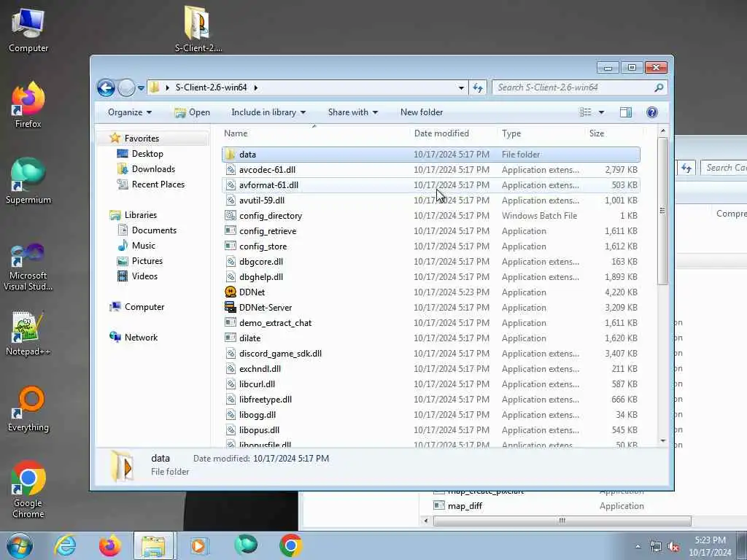Image resolution: width=747 pixels, height=560 pixels.
Task: Click the refresh button beside the address bar
Action: pyautogui.click(x=478, y=87)
